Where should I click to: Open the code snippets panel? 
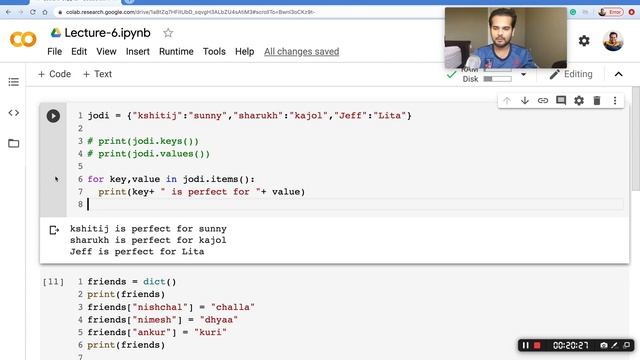(x=13, y=113)
